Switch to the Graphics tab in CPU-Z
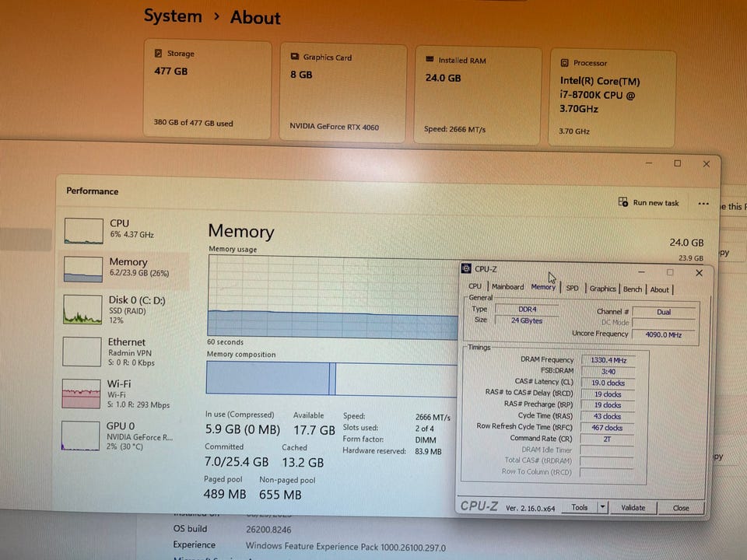The image size is (747, 560). pyautogui.click(x=602, y=289)
